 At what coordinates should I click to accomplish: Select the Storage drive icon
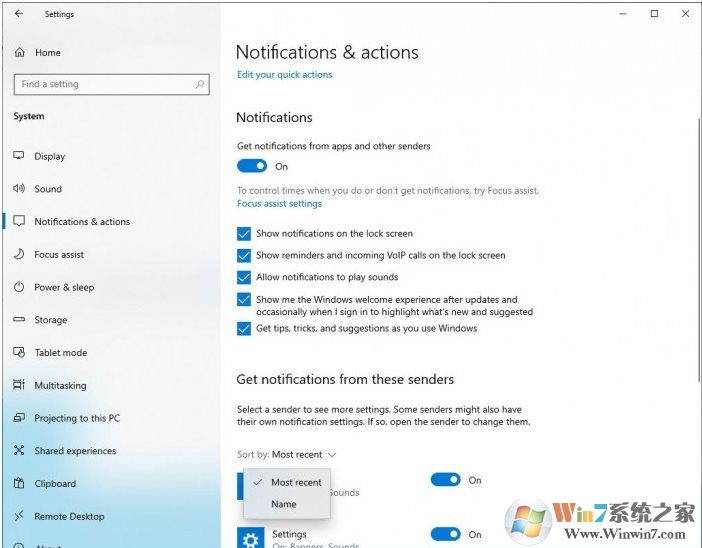[x=19, y=320]
